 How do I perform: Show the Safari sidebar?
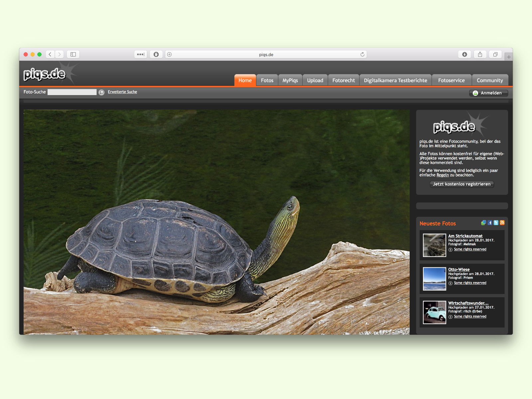tap(73, 54)
